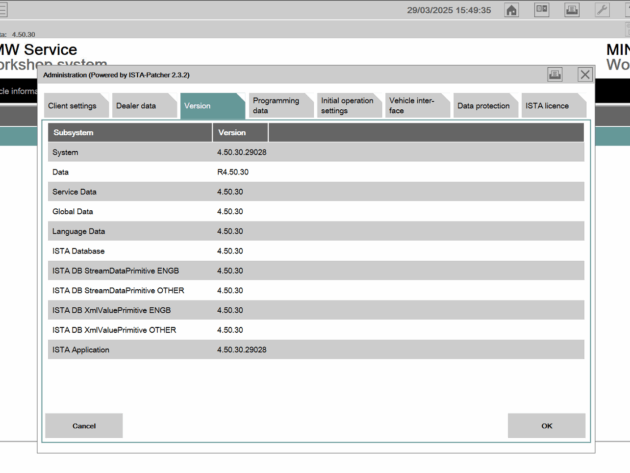Open the Dealer data tab
630x473 pixels.
[145, 106]
